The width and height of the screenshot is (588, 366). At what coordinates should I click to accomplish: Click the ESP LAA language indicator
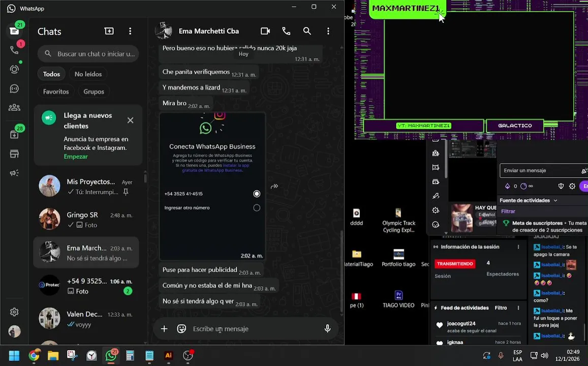point(517,355)
